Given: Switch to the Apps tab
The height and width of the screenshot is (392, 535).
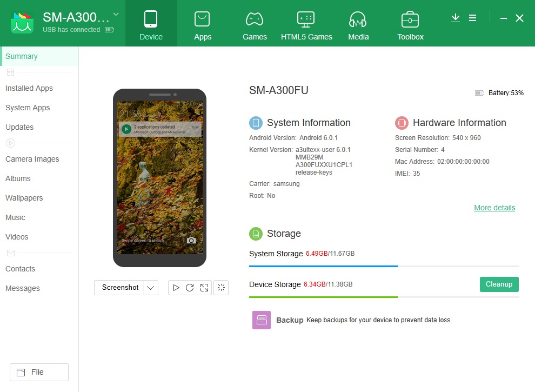Looking at the screenshot, I should click(203, 23).
